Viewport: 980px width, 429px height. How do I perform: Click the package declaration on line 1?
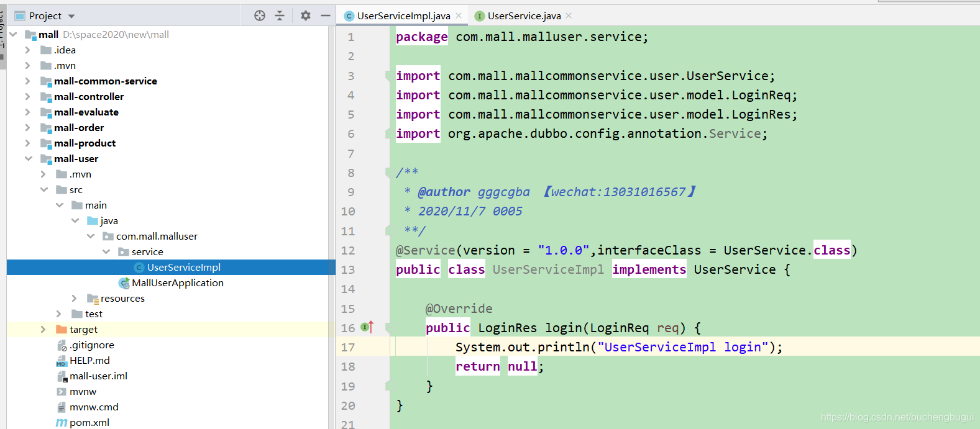[x=522, y=37]
